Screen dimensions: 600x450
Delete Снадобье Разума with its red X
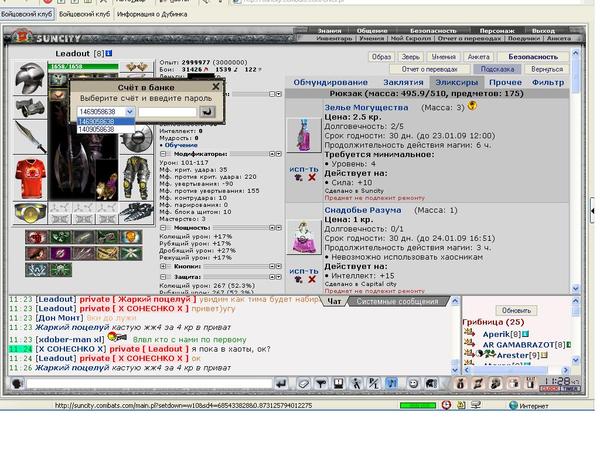click(312, 280)
